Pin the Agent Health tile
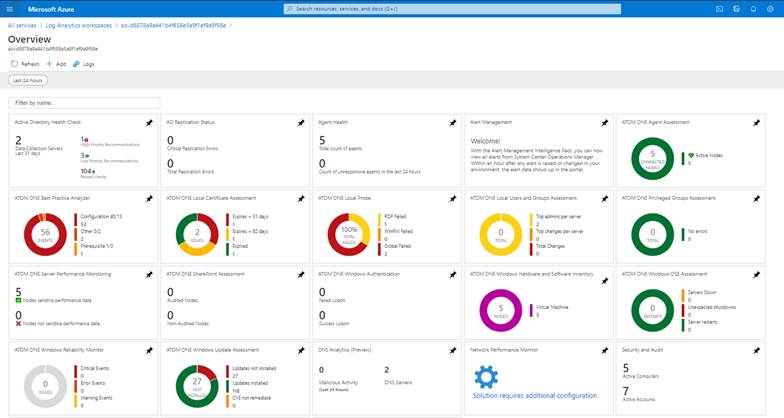 tap(452, 123)
